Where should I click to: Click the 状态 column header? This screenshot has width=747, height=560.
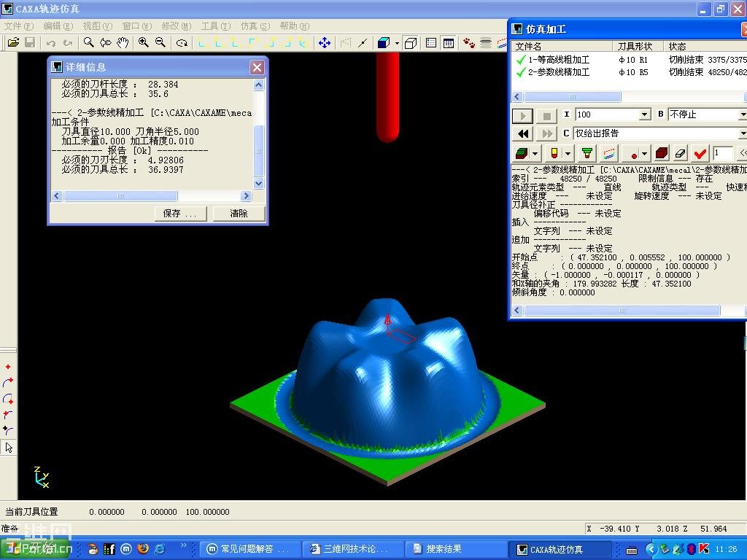705,46
